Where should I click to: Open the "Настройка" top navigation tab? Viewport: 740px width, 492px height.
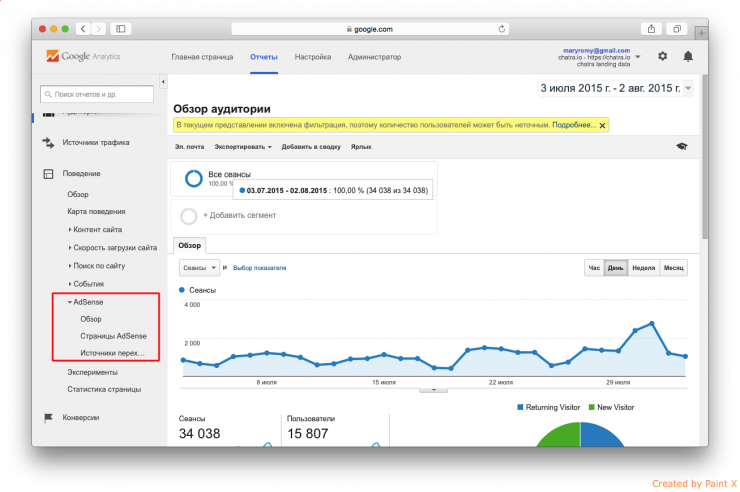point(313,57)
